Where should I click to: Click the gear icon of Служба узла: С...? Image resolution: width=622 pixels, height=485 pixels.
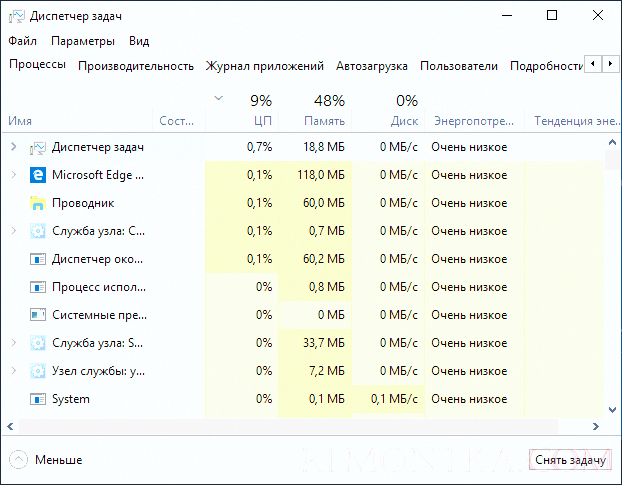[x=38, y=231]
